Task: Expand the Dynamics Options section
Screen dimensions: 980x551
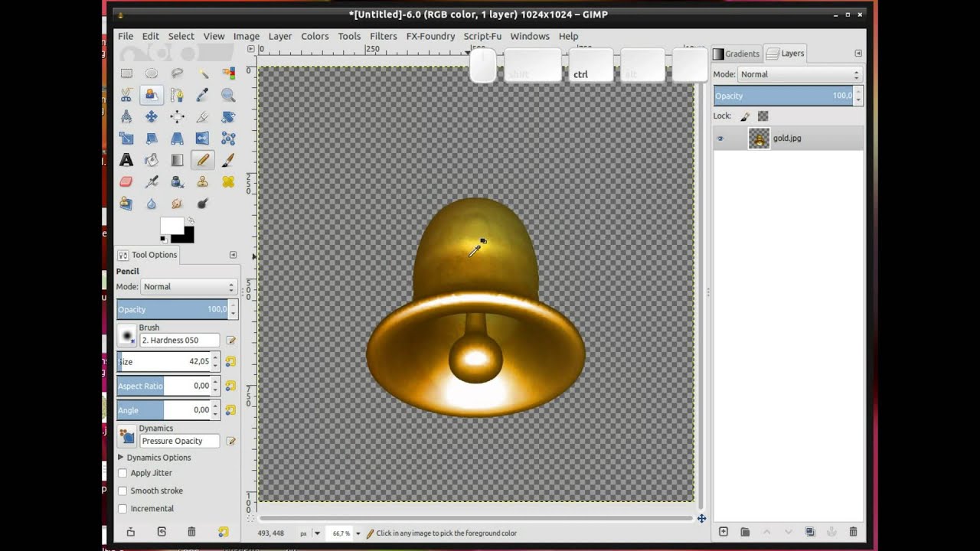Action: click(120, 458)
